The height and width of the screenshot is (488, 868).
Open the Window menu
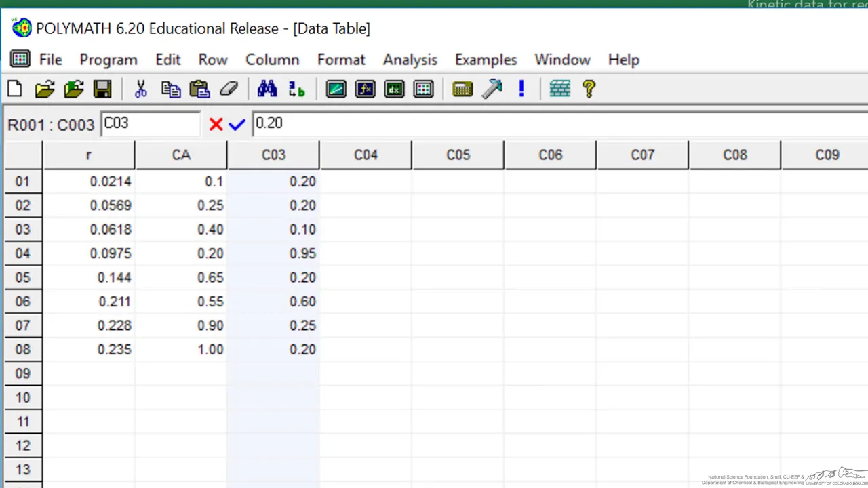563,60
